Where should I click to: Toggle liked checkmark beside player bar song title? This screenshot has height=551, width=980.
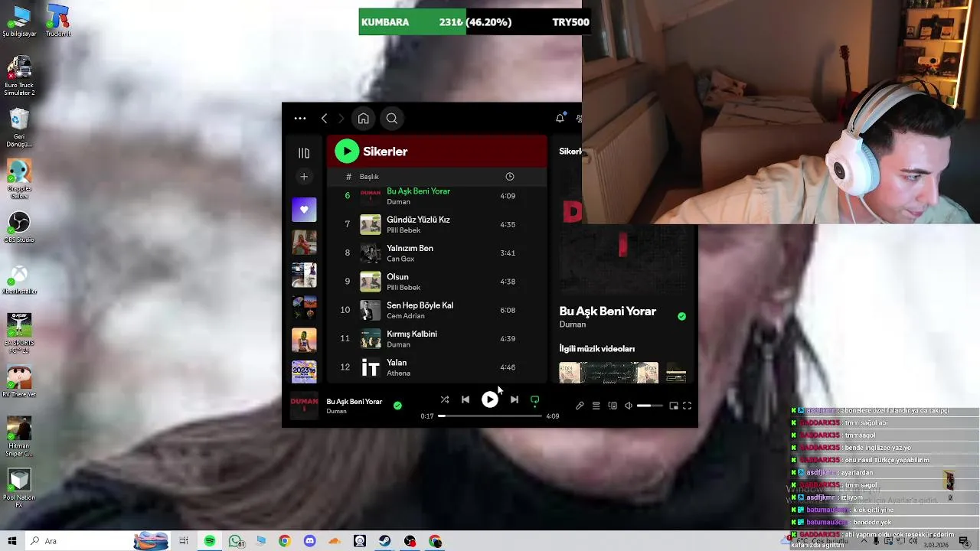[397, 406]
